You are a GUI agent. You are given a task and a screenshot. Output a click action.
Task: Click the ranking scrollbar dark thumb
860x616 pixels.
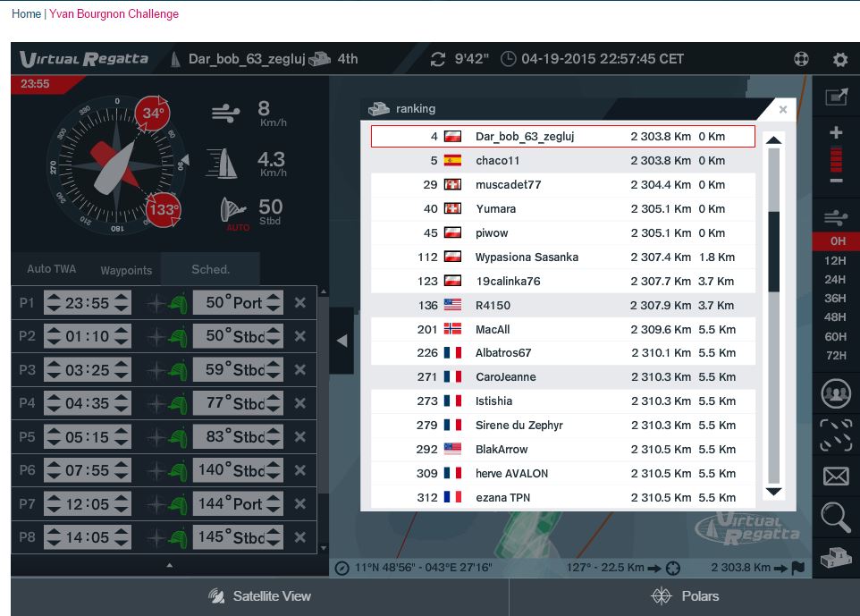774,252
